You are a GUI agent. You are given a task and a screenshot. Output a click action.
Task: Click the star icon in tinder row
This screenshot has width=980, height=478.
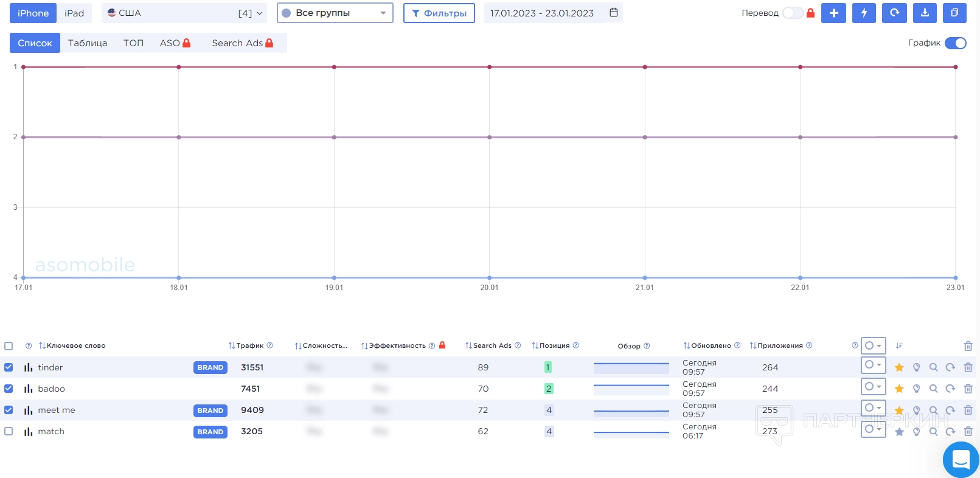(899, 367)
